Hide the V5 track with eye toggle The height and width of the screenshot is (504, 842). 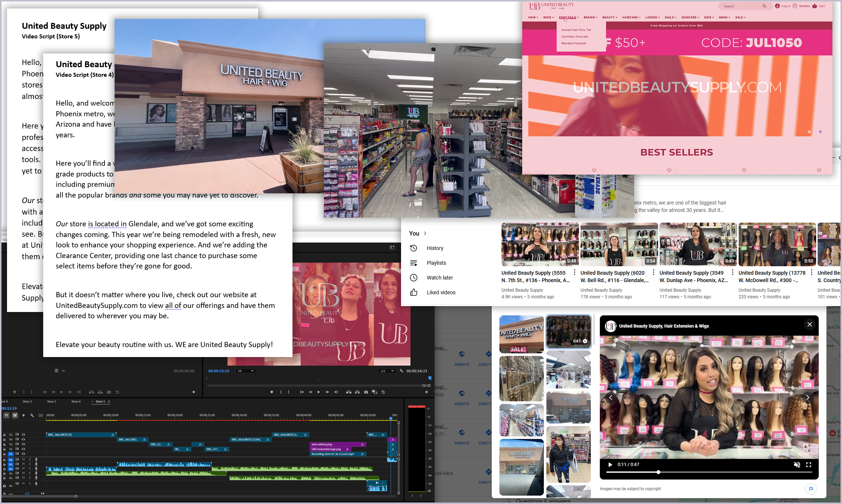(x=23, y=435)
